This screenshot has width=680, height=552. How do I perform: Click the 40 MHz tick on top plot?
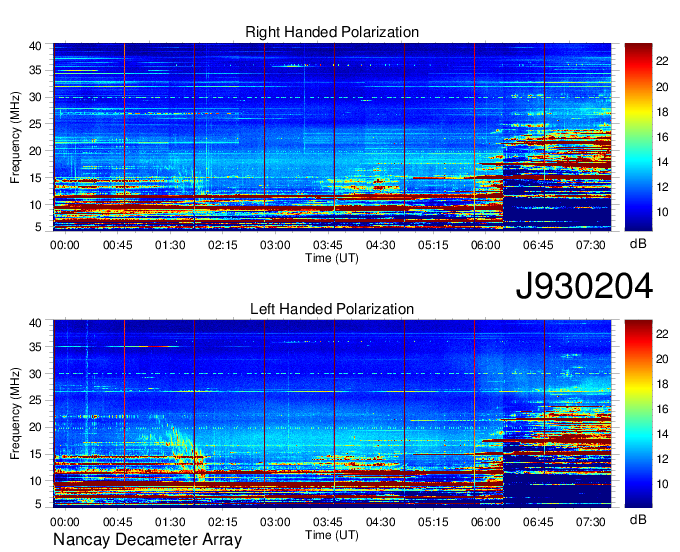click(35, 46)
